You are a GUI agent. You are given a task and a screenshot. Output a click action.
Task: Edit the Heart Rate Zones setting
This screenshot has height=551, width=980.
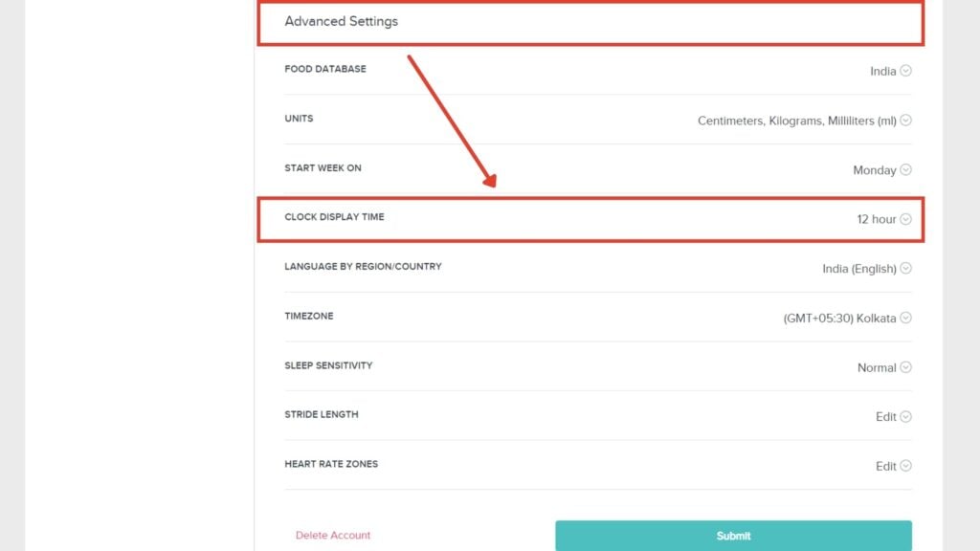pos(885,466)
